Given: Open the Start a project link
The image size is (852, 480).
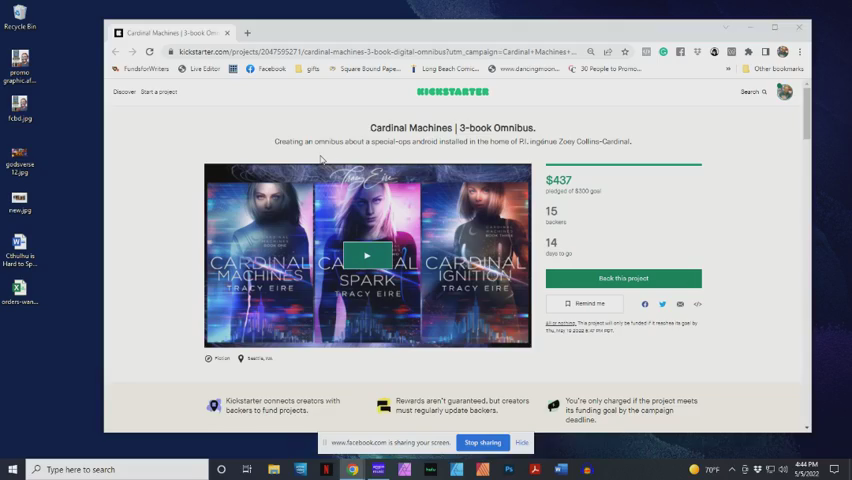Looking at the screenshot, I should (x=159, y=92).
